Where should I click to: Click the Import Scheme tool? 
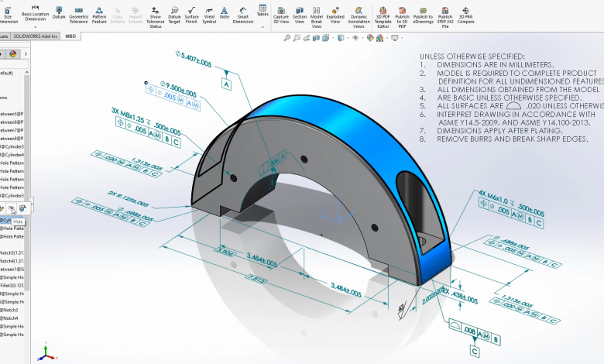coord(136,15)
